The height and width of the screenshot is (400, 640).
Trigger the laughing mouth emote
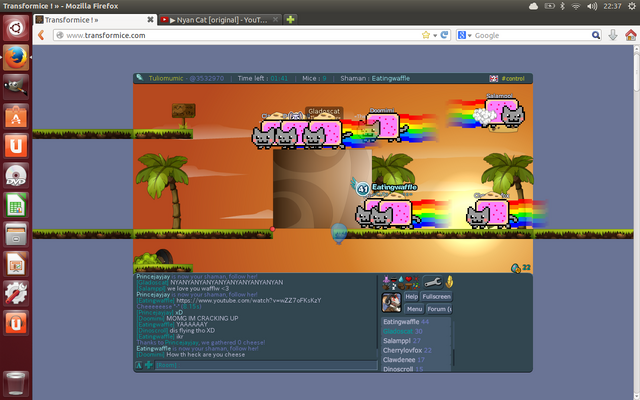(393, 280)
